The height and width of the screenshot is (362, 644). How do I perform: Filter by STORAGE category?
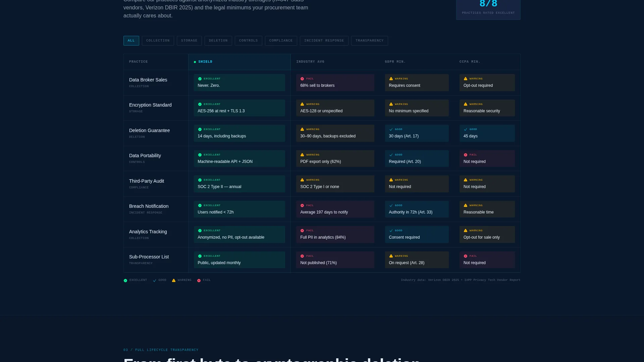point(189,41)
